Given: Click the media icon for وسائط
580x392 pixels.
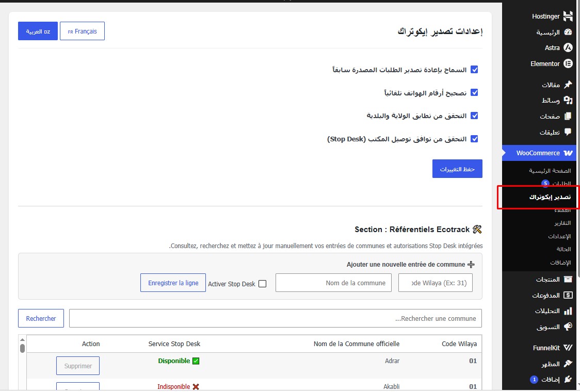Looking at the screenshot, I should click(x=568, y=100).
